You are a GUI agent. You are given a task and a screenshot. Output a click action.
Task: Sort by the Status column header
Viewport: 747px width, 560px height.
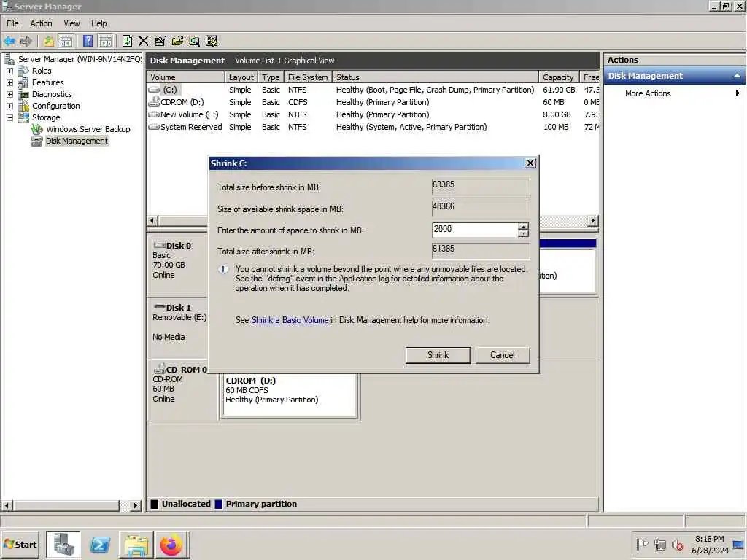coord(435,77)
